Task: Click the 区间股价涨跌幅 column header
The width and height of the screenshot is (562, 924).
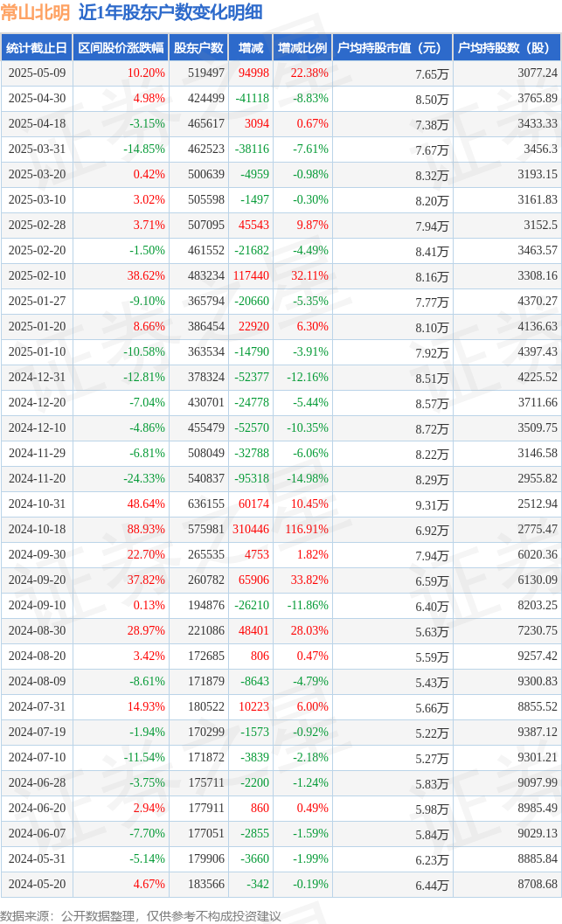Action: pos(121,48)
